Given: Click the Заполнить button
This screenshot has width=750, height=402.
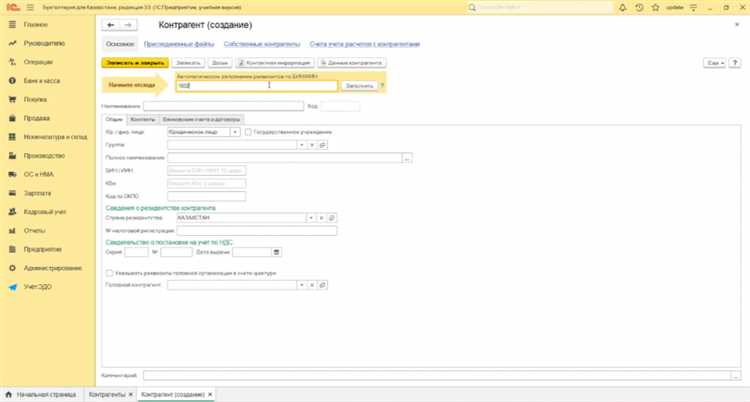Looking at the screenshot, I should (x=360, y=85).
